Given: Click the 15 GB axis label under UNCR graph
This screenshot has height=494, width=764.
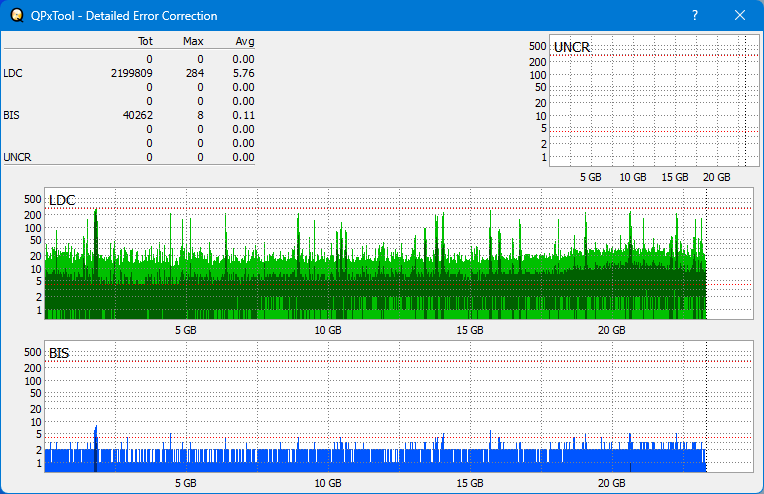Looking at the screenshot, I should [675, 177].
